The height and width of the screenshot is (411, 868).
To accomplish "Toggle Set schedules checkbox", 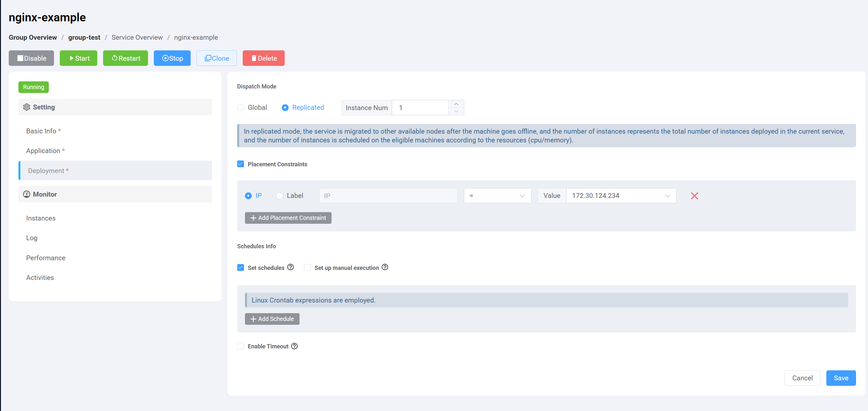I will coord(240,268).
